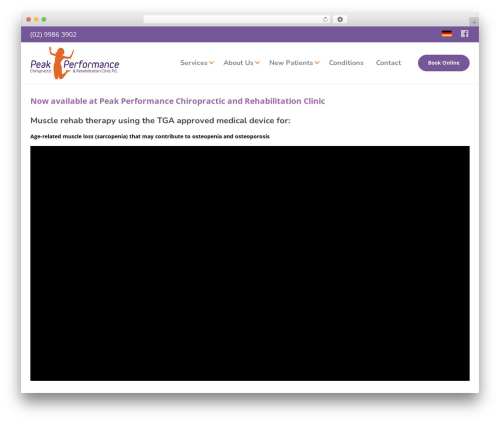Image resolution: width=500 pixels, height=423 pixels.
Task: Click the 'Now available at Peak Performance' heading
Action: tap(178, 101)
